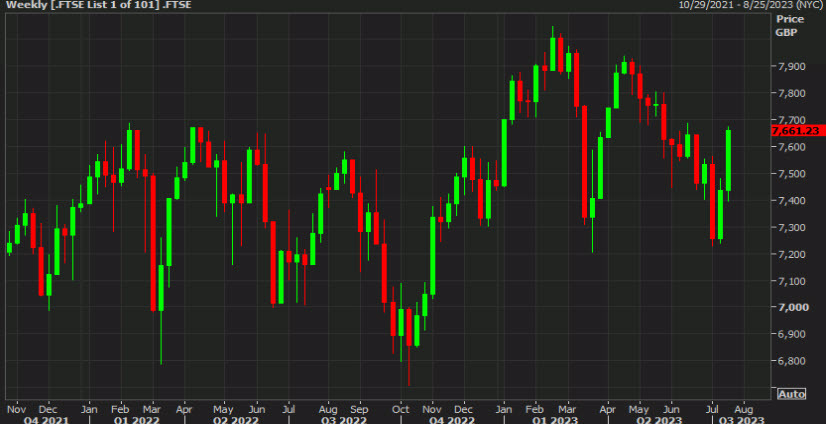The width and height of the screenshot is (826, 424).
Task: Click the Jan 2022 month label
Action: click(x=89, y=409)
